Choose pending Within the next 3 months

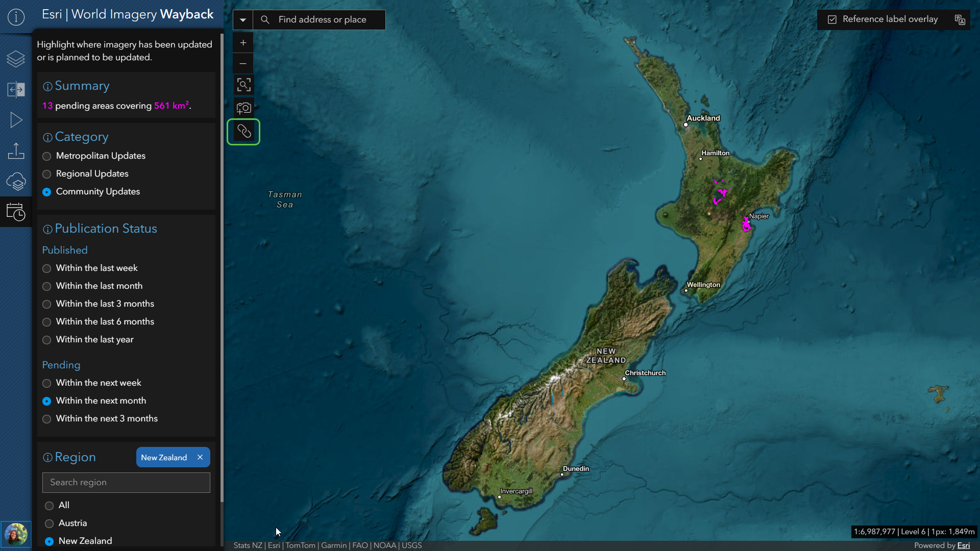click(100, 419)
